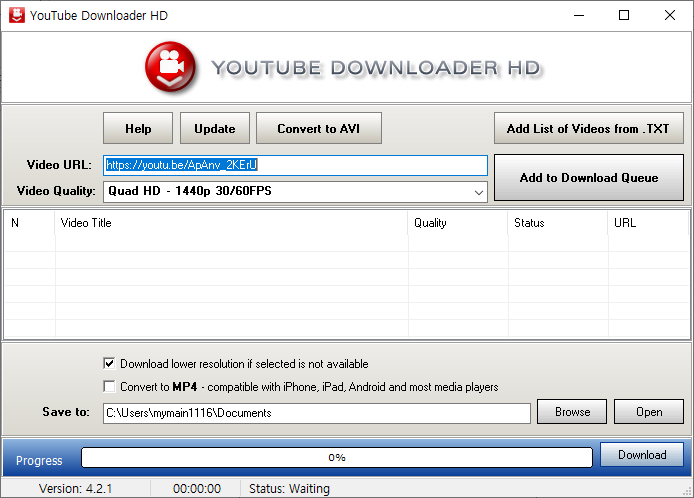
Task: Click the 00:00:00 timer in status bar
Action: (197, 489)
